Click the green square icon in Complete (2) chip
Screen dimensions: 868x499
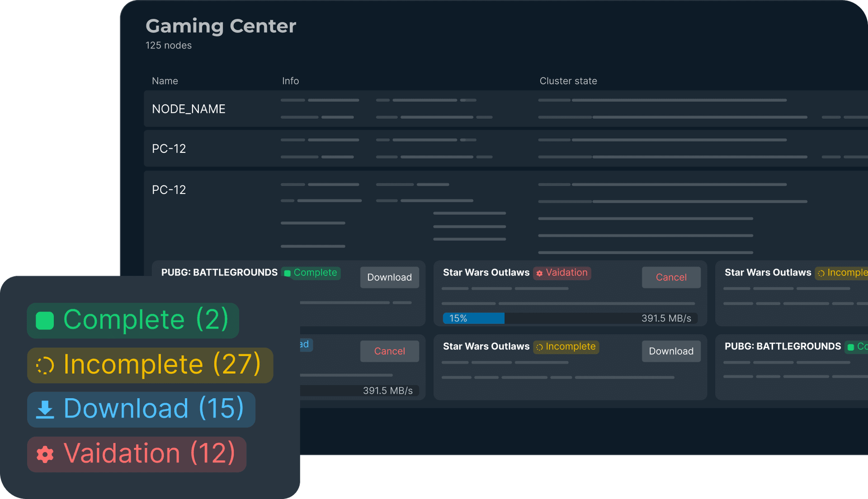pos(45,320)
